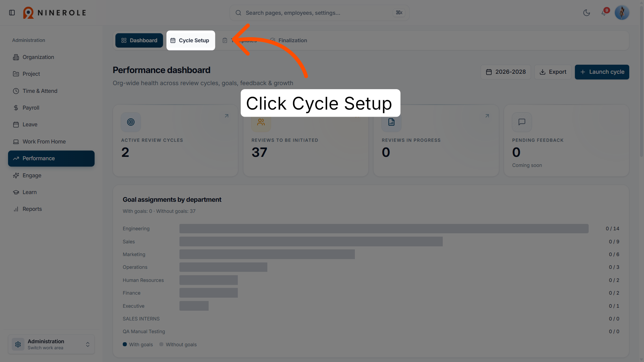Open the 2026-2028 period selector

[505, 72]
